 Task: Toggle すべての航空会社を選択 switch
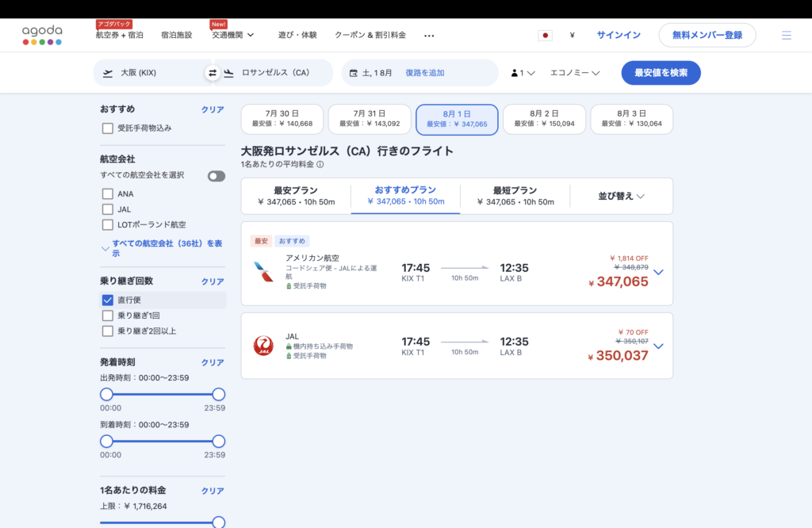click(x=216, y=176)
